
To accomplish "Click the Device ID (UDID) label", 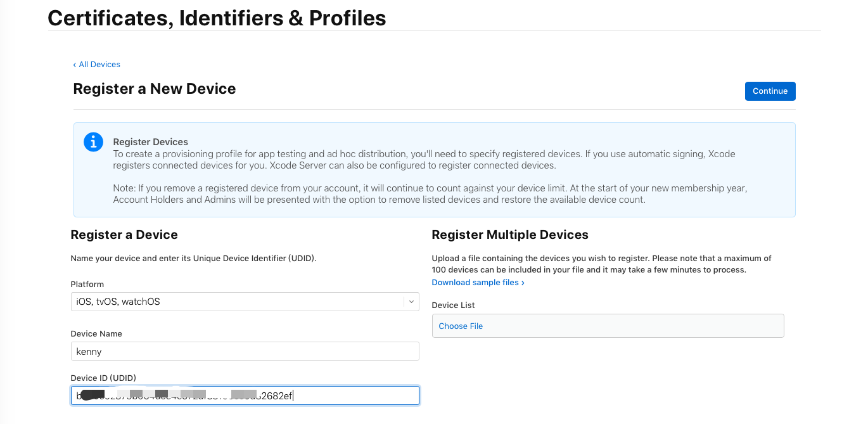I will click(x=103, y=378).
